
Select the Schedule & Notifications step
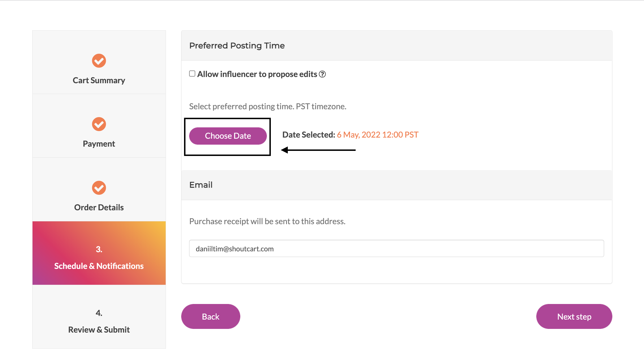tap(99, 253)
